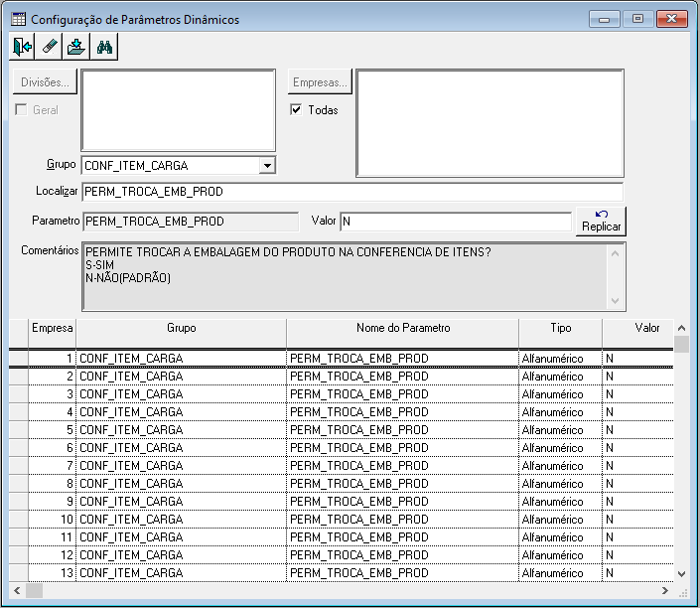This screenshot has width=700, height=608.
Task: Select row selector for empresa 1
Action: (19, 359)
